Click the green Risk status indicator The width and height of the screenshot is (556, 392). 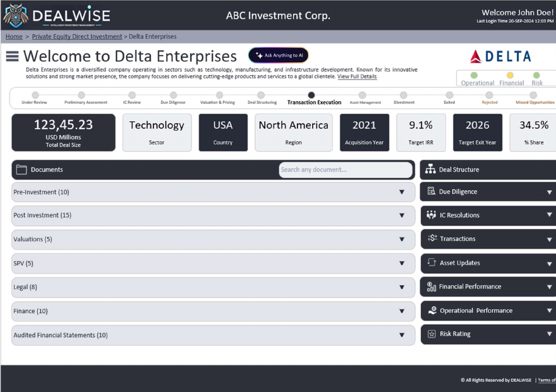tap(537, 75)
